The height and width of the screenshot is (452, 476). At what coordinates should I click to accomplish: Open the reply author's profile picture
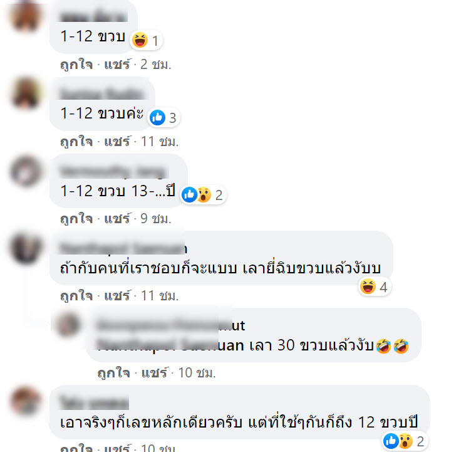click(68, 324)
